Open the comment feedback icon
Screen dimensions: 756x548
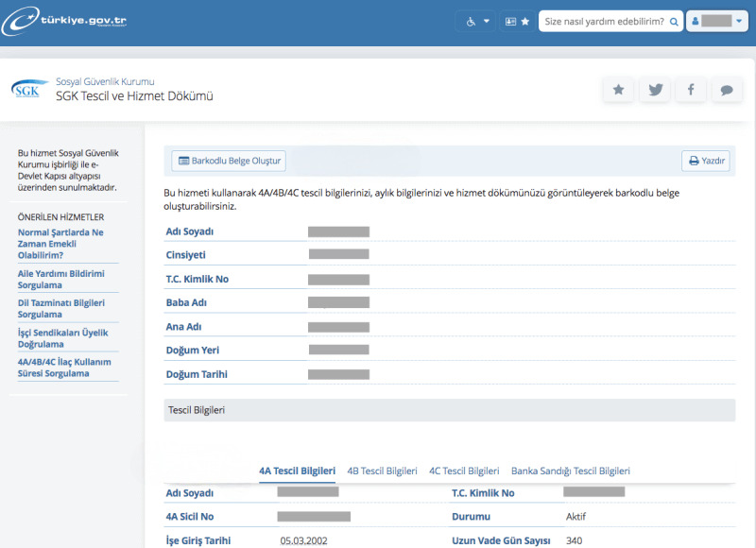tap(726, 90)
